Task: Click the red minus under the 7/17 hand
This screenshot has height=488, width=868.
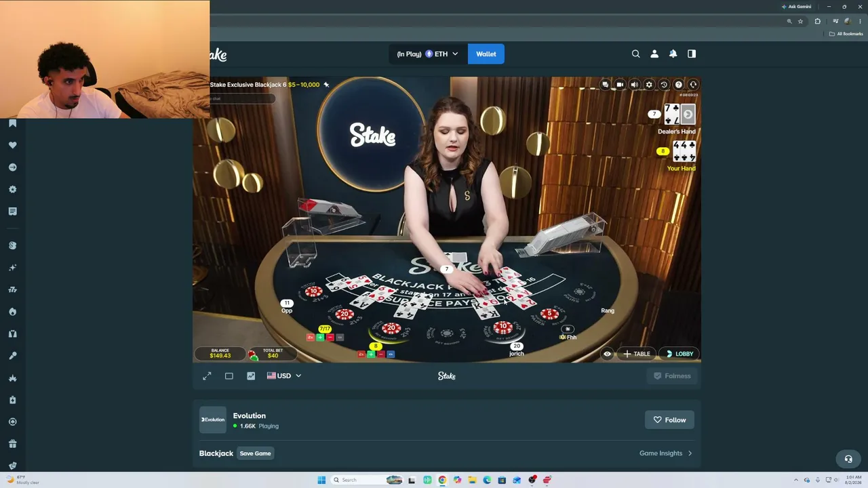Action: point(330,337)
